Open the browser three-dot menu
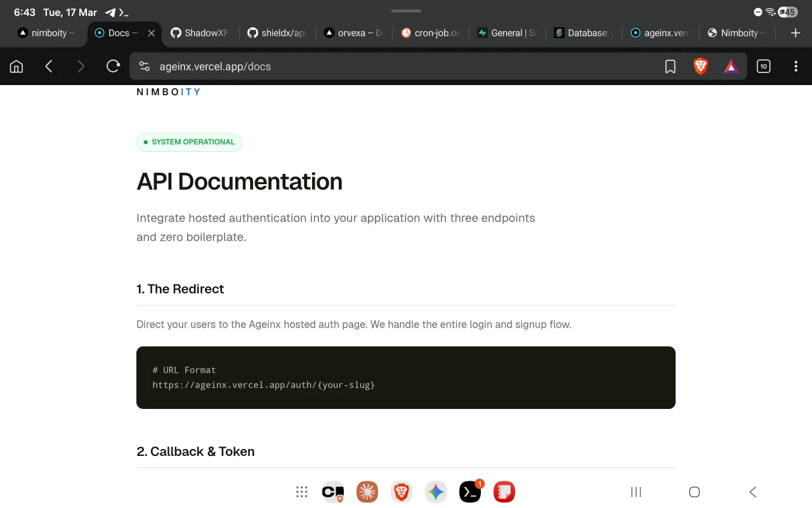This screenshot has width=812, height=508. 796,66
